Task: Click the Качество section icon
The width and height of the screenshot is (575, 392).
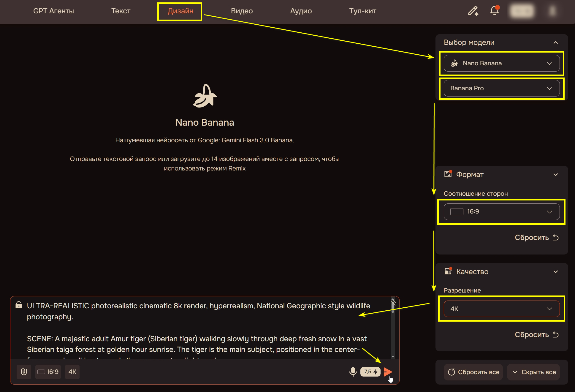Action: point(448,271)
